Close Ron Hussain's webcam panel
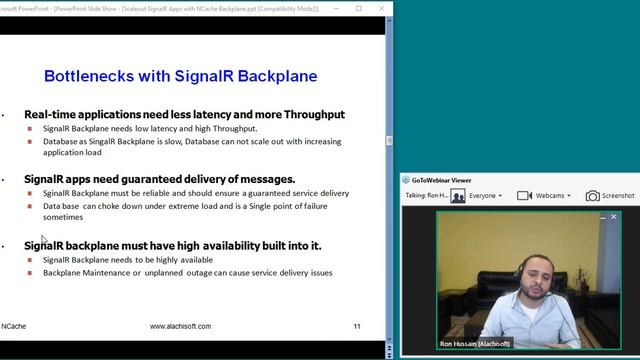Image resolution: width=640 pixels, height=360 pixels. point(613,217)
